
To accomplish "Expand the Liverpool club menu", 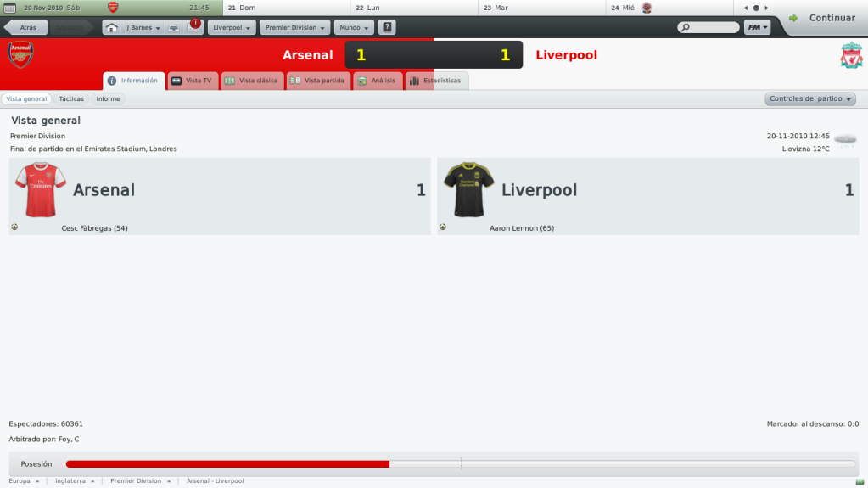I will click(232, 28).
